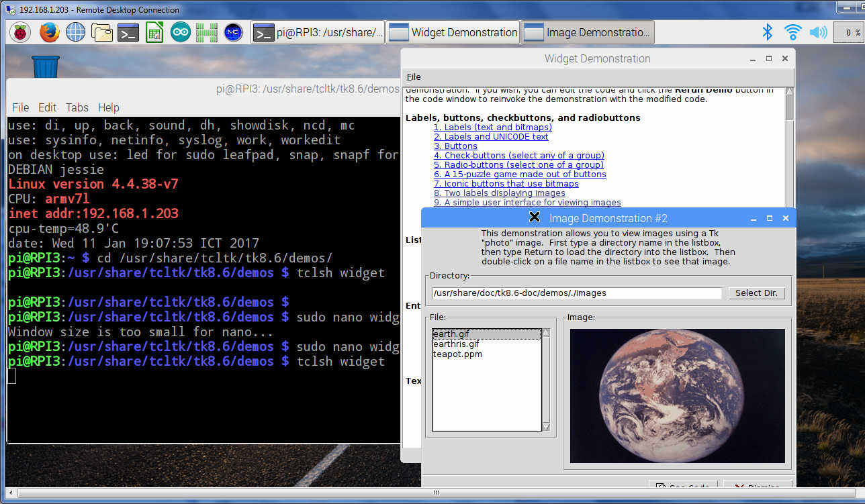Click the file listbox scrollbar down arrow
This screenshot has width=865, height=504.
(x=546, y=427)
